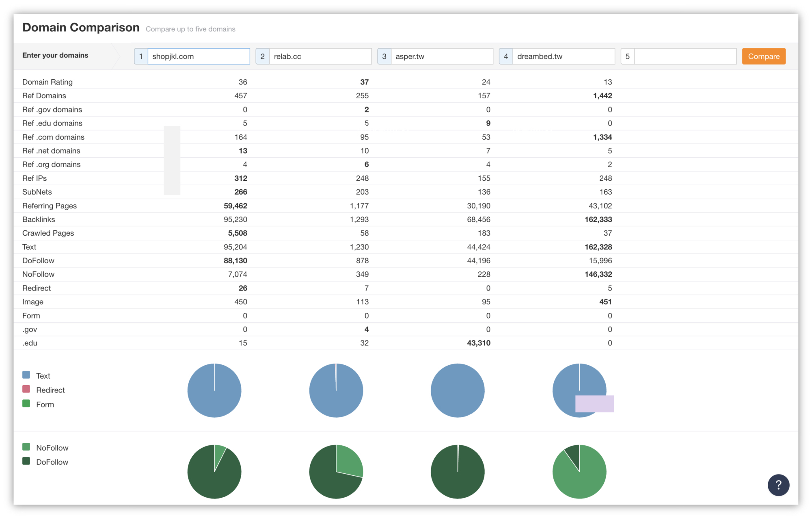
Task: Select the relab.cc domain input
Action: 320,56
